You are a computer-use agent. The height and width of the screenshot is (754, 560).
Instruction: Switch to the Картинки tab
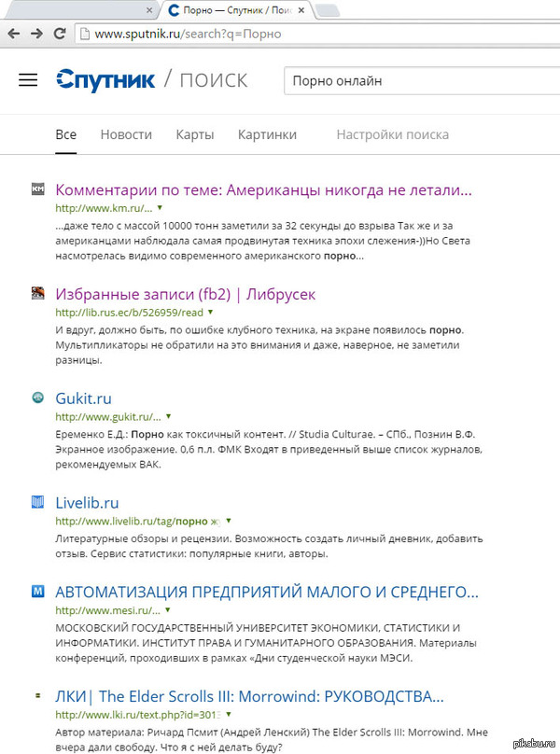[267, 134]
